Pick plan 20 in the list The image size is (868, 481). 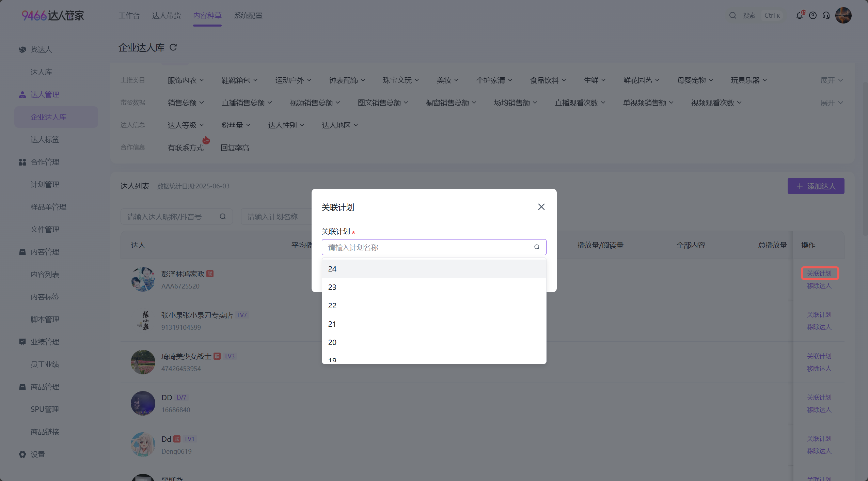(434, 342)
